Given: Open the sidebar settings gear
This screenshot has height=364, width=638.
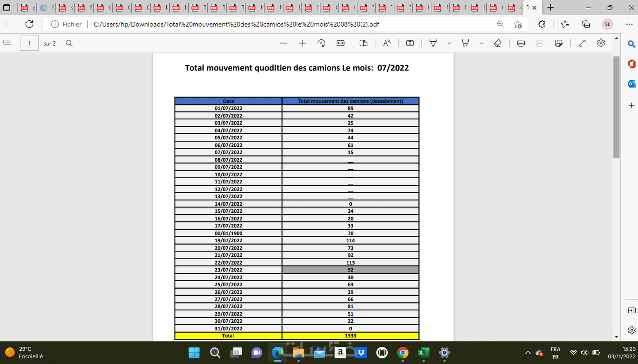Looking at the screenshot, I should tap(632, 330).
